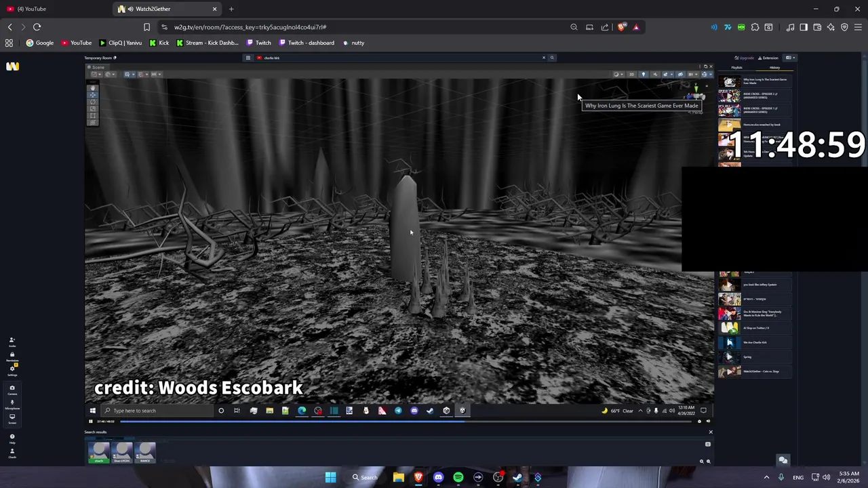868x488 pixels.
Task: Toggle Screen sharing in Watch2Gether sidebar
Action: (x=12, y=418)
